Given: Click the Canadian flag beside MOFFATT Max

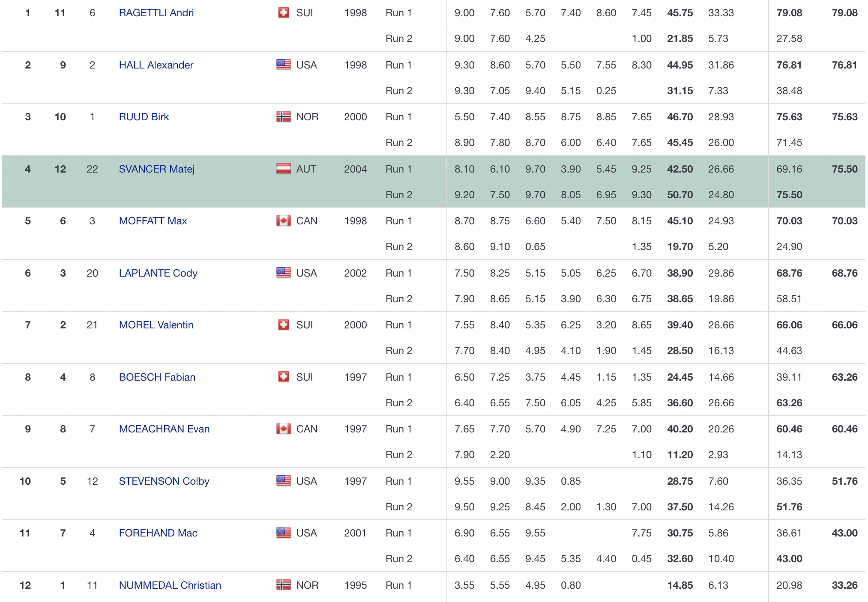Looking at the screenshot, I should 283,221.
